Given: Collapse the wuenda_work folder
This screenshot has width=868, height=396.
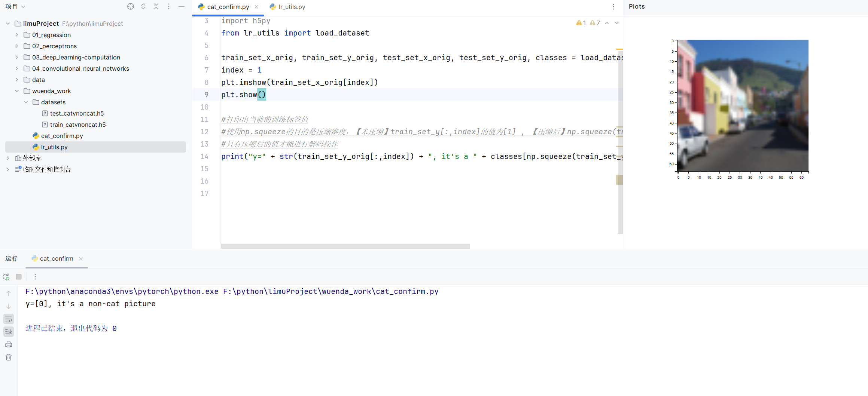Looking at the screenshot, I should click(x=17, y=91).
